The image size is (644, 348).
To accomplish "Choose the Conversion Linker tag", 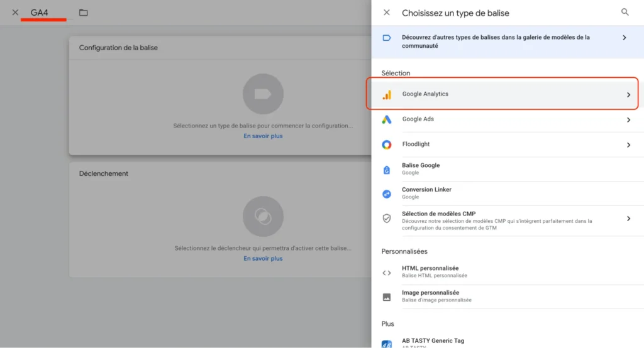I will (x=508, y=193).
